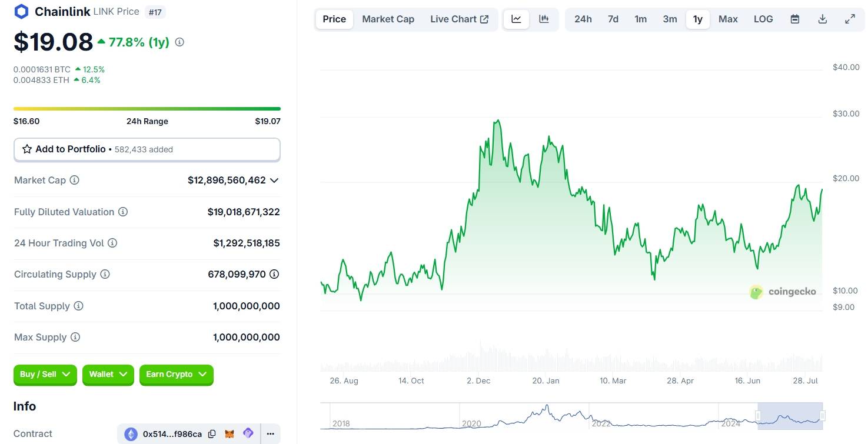The width and height of the screenshot is (868, 444).
Task: Set chart range to Max
Action: pos(728,19)
